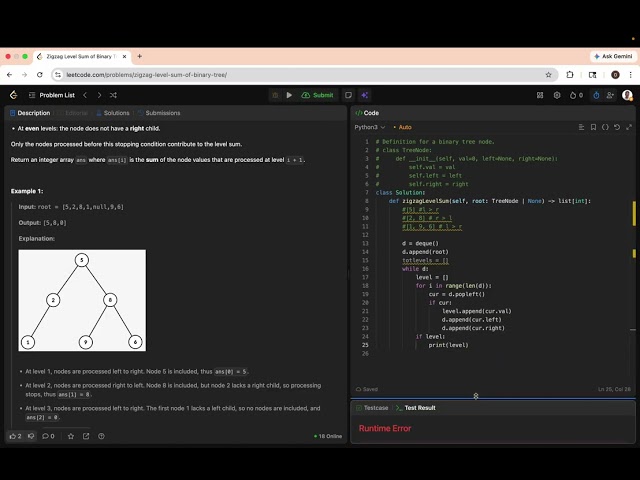
Task: Click the line 13 'd = deque()'
Action: coord(420,243)
